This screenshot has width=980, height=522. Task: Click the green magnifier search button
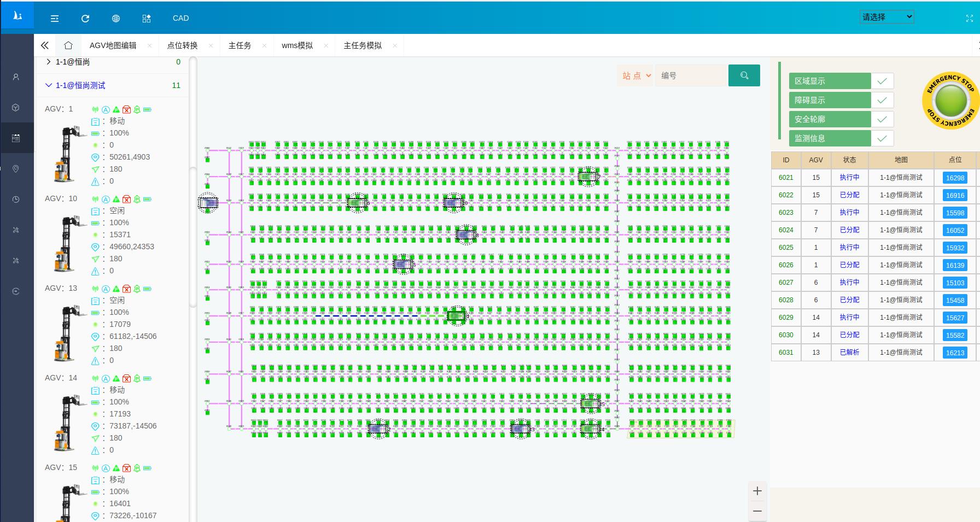744,75
